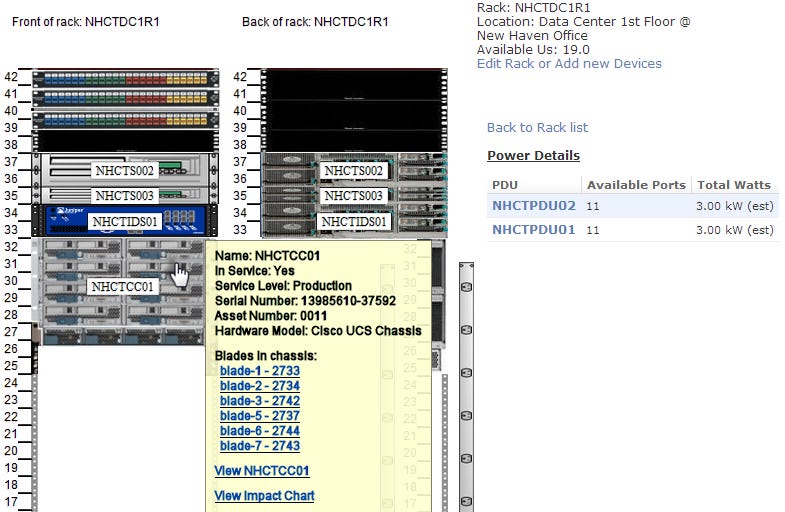Click View NHCTCC01 link
Screen dimensions: 785x512
262,471
